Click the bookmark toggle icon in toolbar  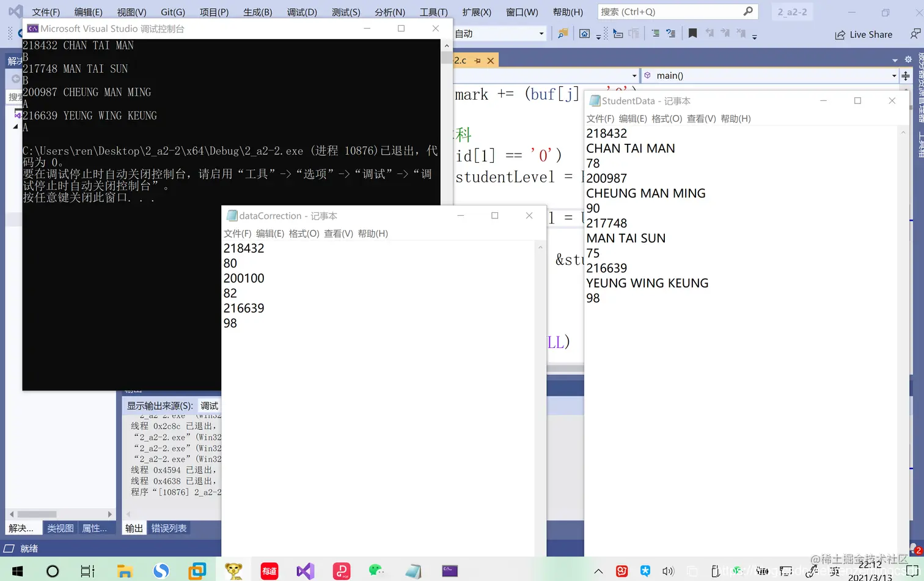(692, 34)
